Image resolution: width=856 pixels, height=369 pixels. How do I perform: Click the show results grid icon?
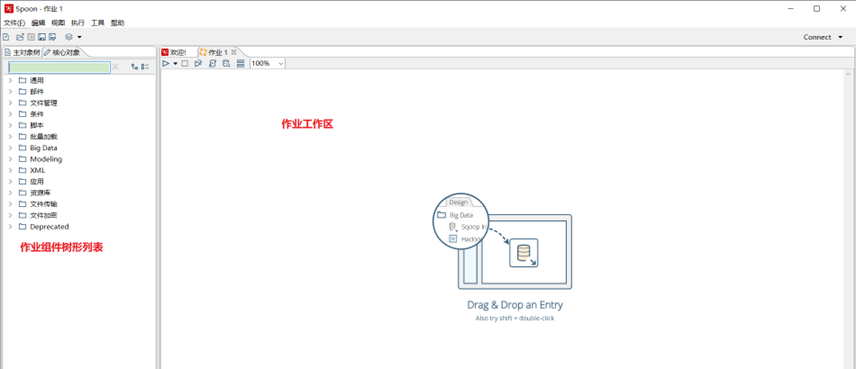click(240, 63)
